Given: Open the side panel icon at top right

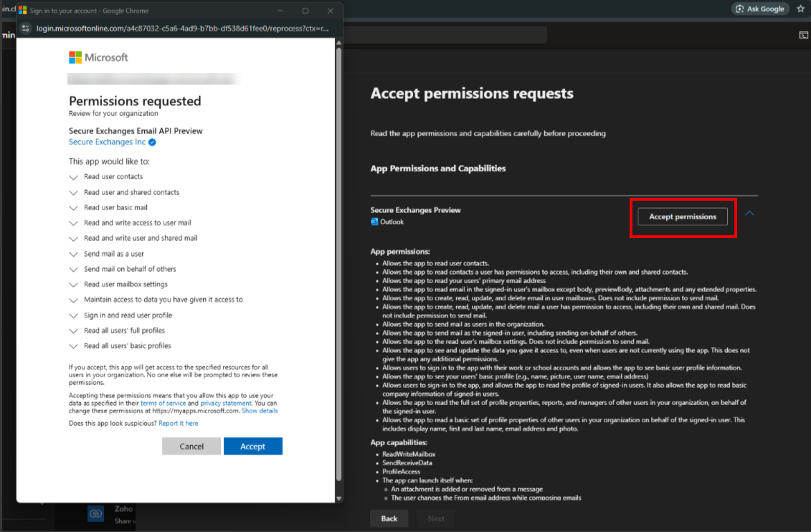Looking at the screenshot, I should 803,35.
